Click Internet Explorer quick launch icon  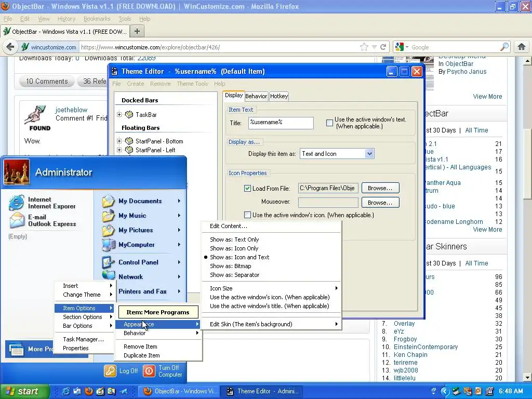point(66,391)
